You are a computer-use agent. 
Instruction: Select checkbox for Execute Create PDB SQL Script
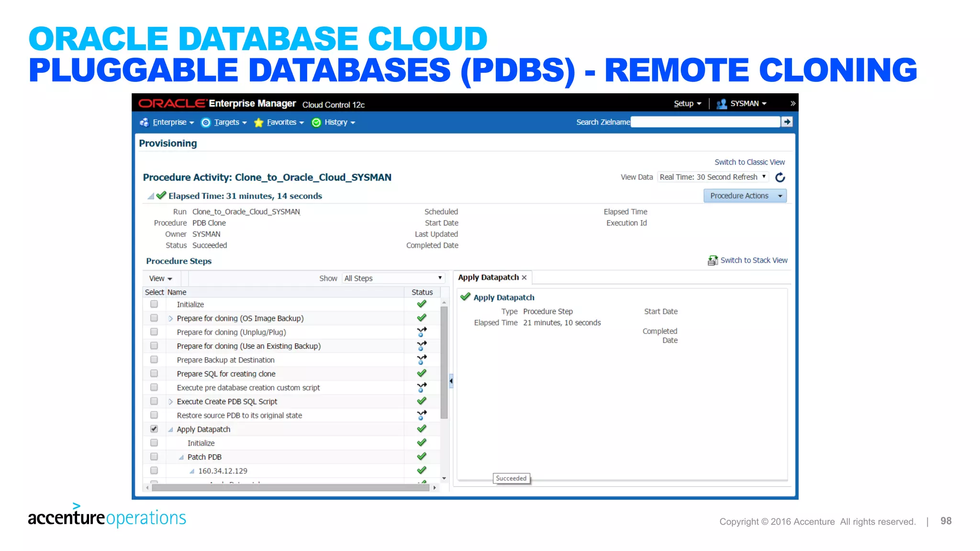tap(154, 401)
